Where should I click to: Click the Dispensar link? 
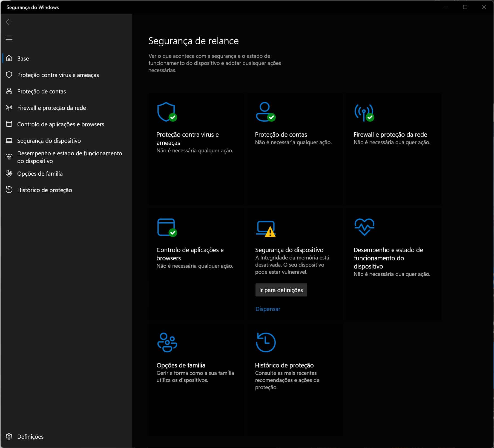click(268, 309)
